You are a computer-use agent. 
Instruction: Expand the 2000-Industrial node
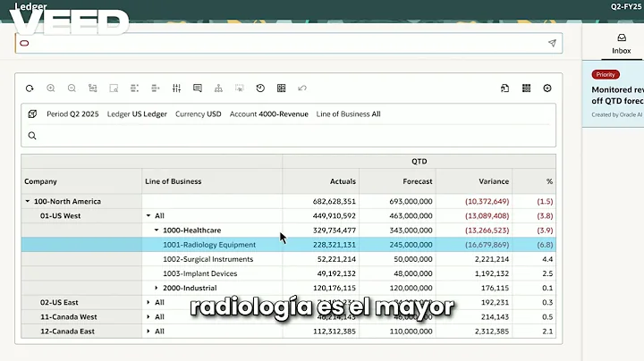(157, 288)
